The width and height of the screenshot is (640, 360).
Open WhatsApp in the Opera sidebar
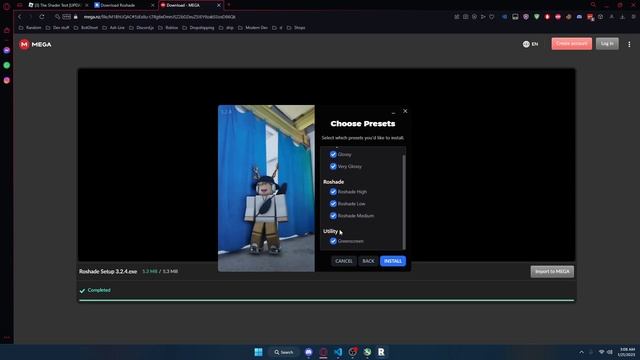(x=7, y=65)
